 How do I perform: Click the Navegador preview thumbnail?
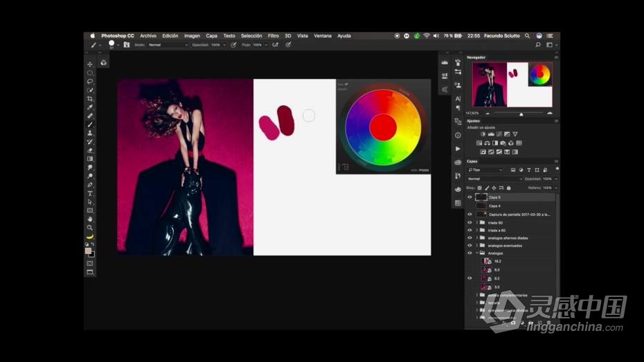click(x=512, y=84)
